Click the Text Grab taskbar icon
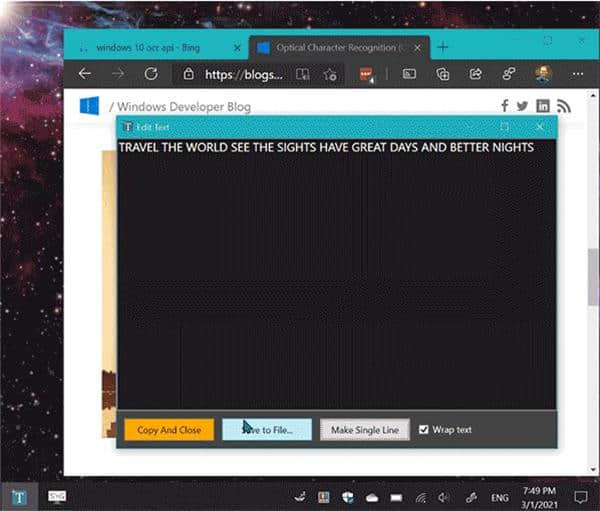This screenshot has width=600, height=511. click(x=18, y=496)
